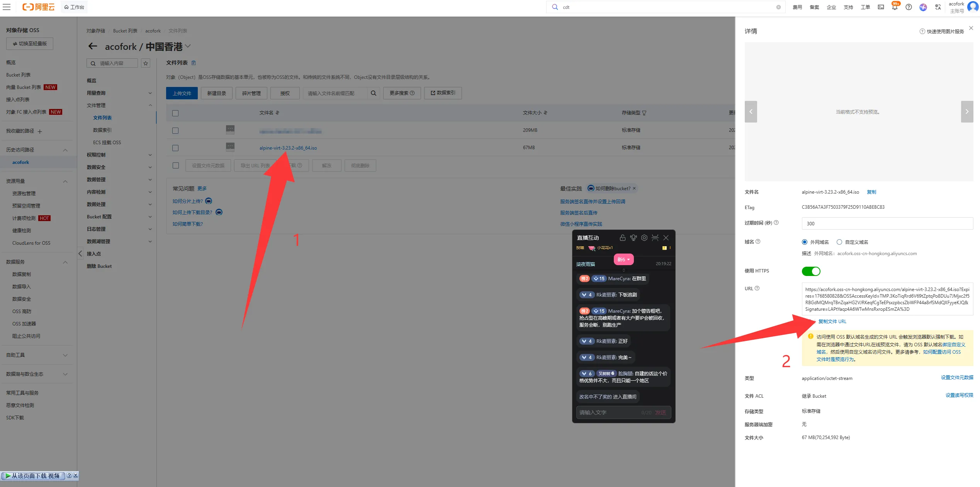Click the 上传文件 button
The image size is (980, 487).
coord(182,93)
